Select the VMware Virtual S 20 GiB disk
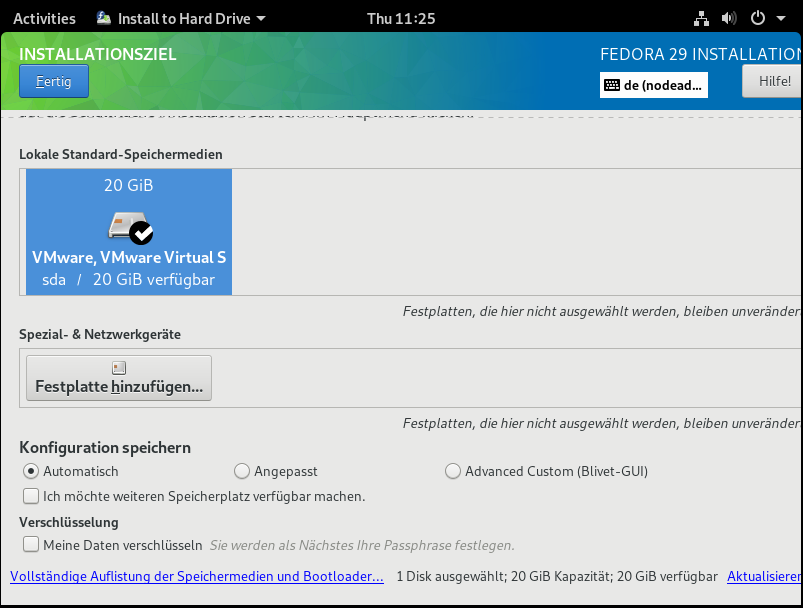 129,232
